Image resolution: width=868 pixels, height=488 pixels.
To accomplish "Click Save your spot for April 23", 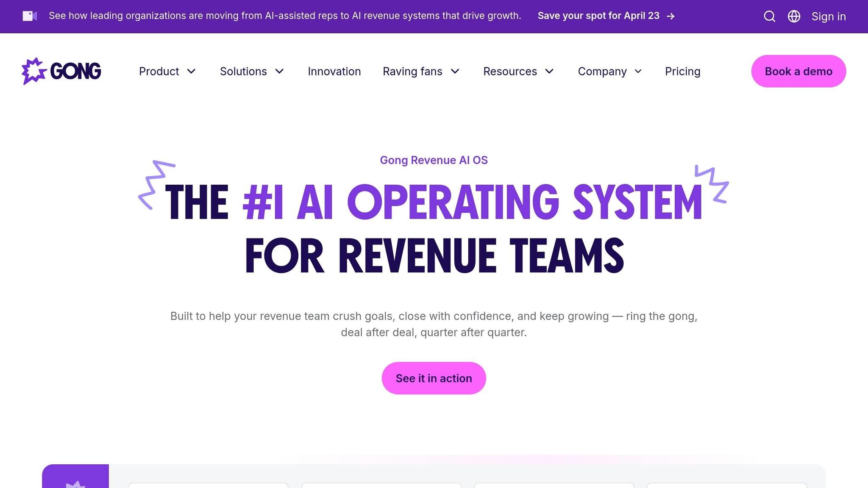I will [x=598, y=16].
